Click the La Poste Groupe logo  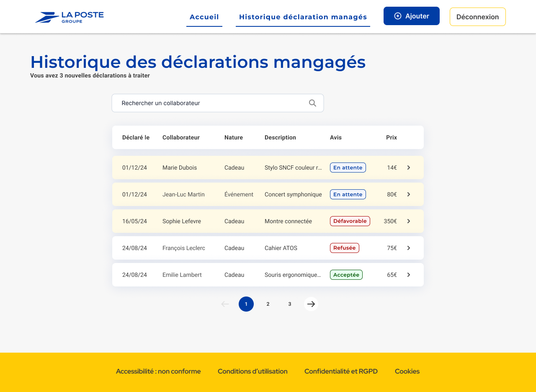(69, 17)
